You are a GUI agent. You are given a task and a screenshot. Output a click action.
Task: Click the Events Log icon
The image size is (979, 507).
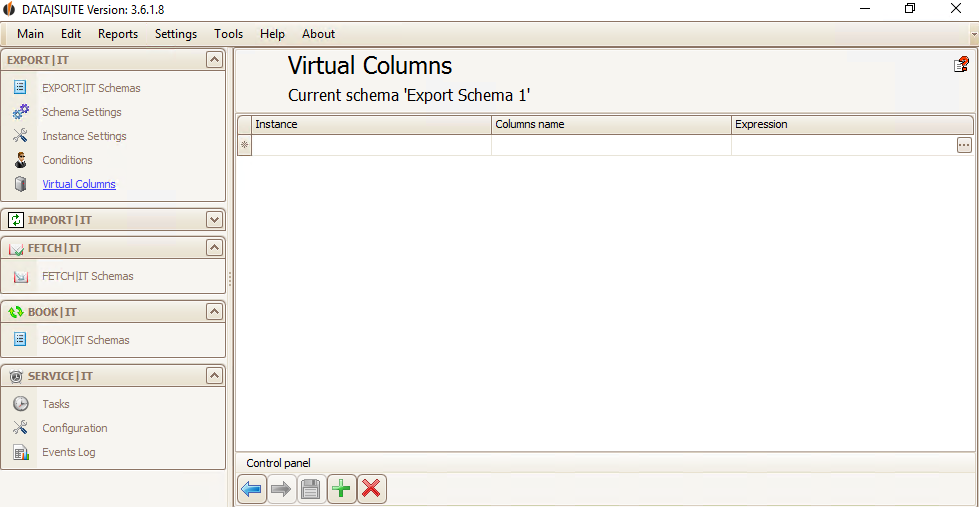click(x=21, y=452)
